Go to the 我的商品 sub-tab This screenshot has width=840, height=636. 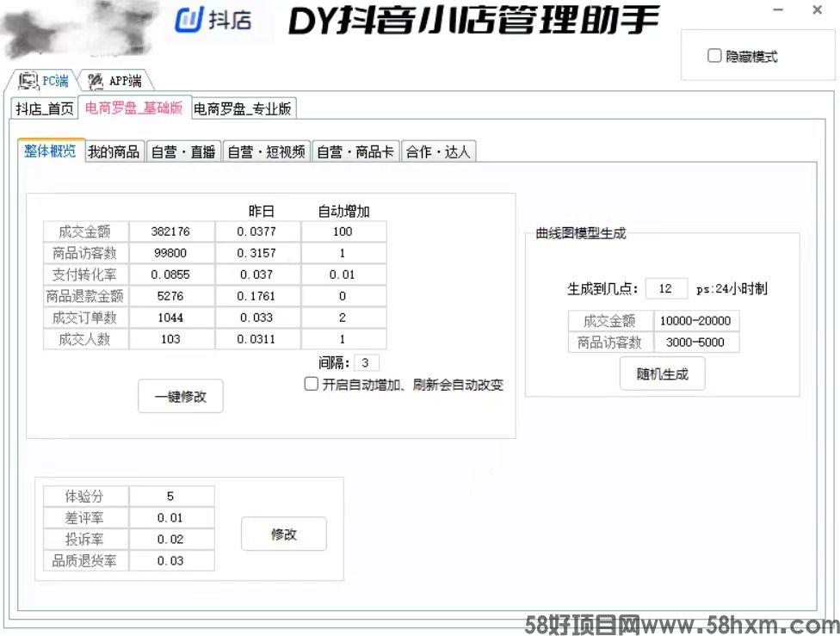114,152
